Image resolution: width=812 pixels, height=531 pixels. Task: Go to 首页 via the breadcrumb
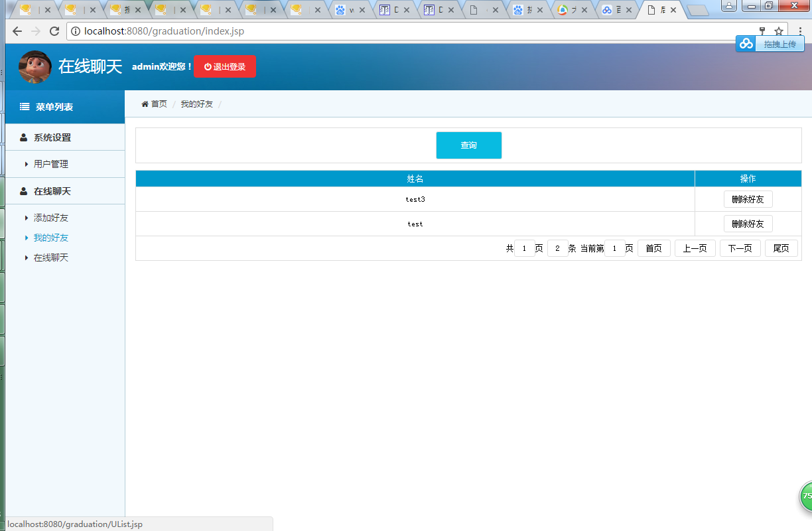tap(155, 104)
